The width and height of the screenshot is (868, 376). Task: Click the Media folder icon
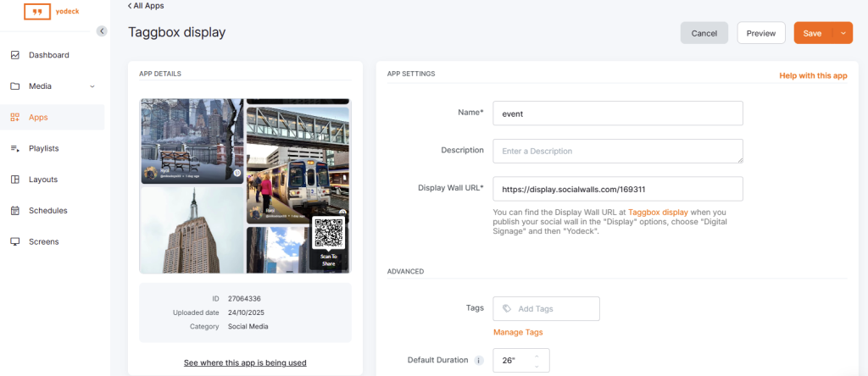click(x=14, y=86)
